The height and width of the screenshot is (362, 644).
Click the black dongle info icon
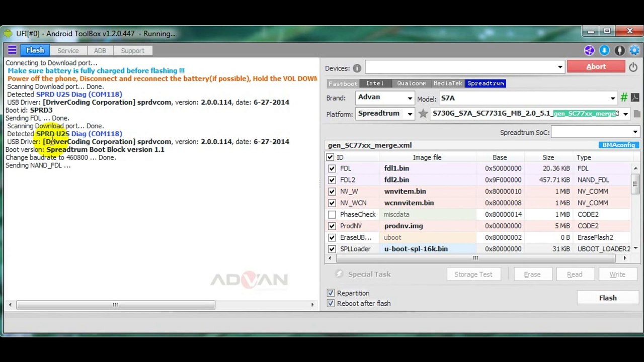point(619,50)
